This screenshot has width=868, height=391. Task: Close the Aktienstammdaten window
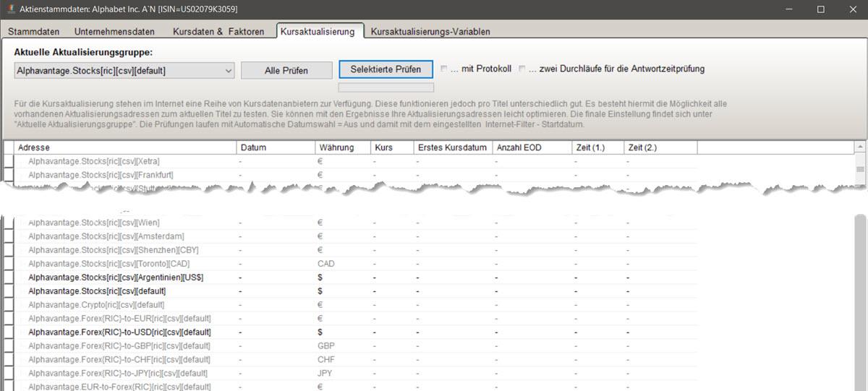[x=854, y=9]
